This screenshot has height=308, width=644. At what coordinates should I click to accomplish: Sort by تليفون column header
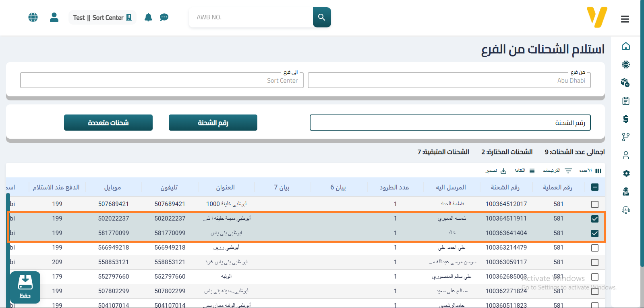pyautogui.click(x=169, y=187)
